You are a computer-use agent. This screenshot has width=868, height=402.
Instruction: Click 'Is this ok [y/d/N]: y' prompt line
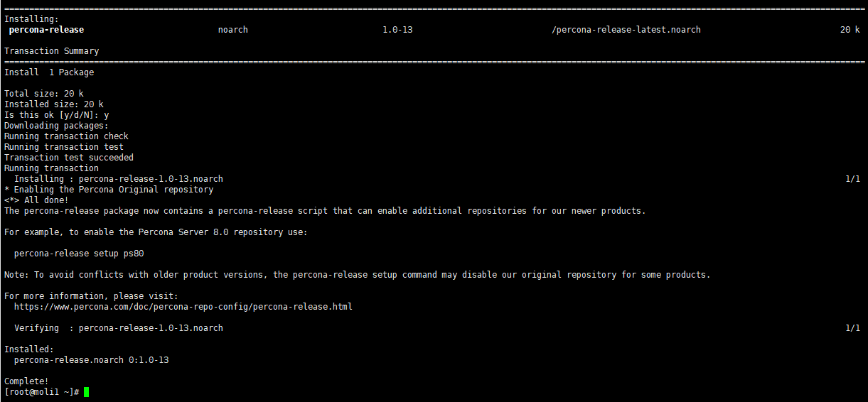coord(57,115)
